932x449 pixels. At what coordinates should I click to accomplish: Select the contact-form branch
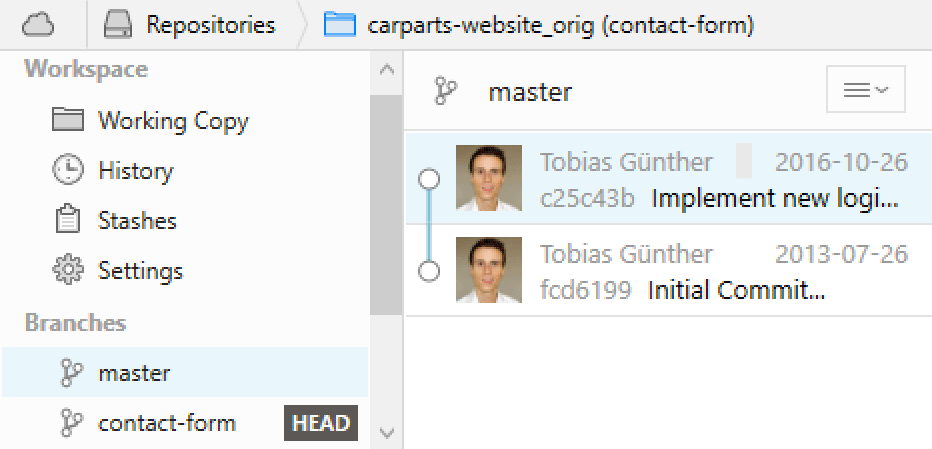(166, 423)
